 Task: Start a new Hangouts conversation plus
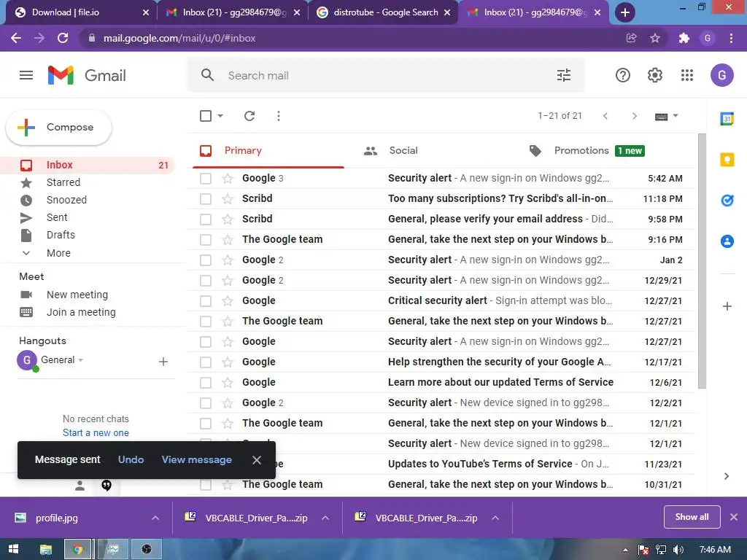coord(163,362)
